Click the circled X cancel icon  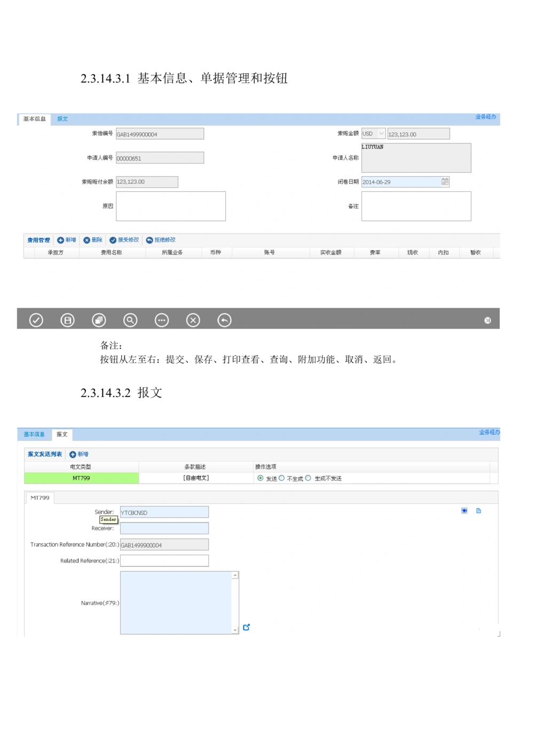coord(193,320)
